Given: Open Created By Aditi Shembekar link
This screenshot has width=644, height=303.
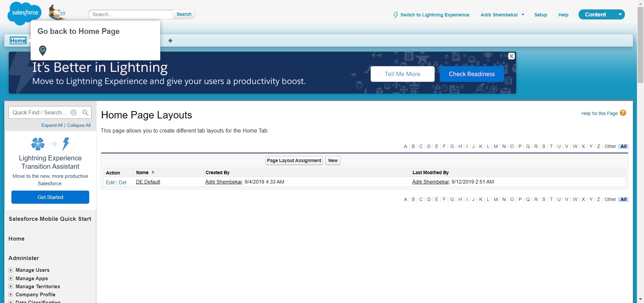Looking at the screenshot, I should tap(223, 182).
